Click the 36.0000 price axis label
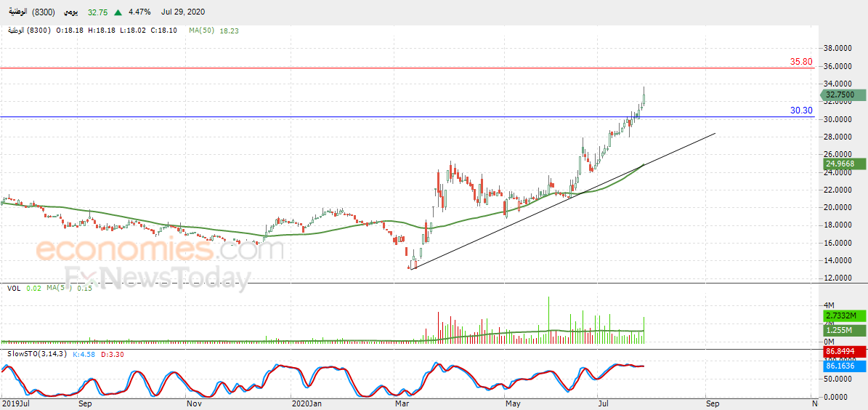 pos(838,66)
